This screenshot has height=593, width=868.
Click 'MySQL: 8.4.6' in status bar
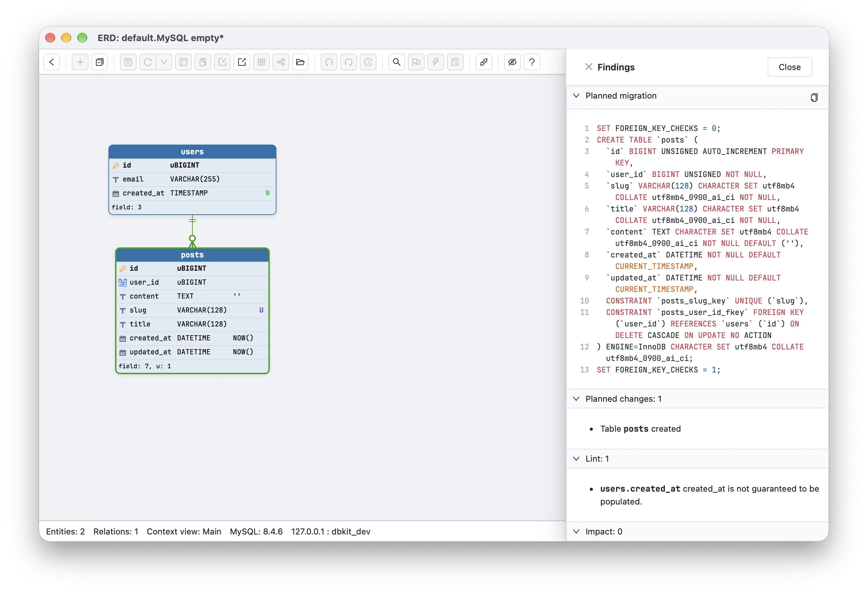[x=256, y=532]
